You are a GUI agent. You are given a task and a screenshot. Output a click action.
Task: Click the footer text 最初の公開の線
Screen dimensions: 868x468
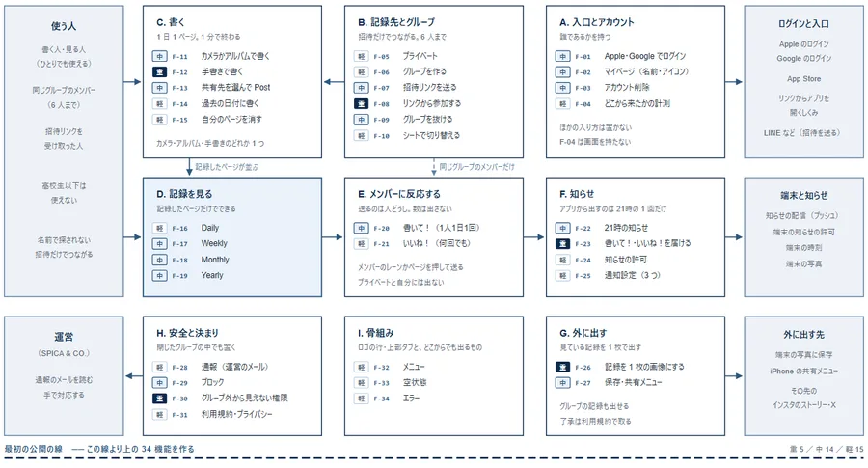coord(33,449)
